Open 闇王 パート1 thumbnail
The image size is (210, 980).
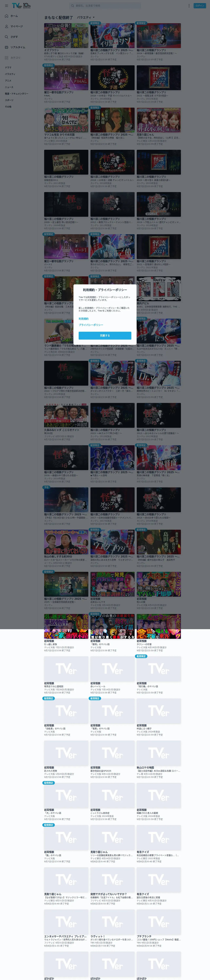coord(66,246)
